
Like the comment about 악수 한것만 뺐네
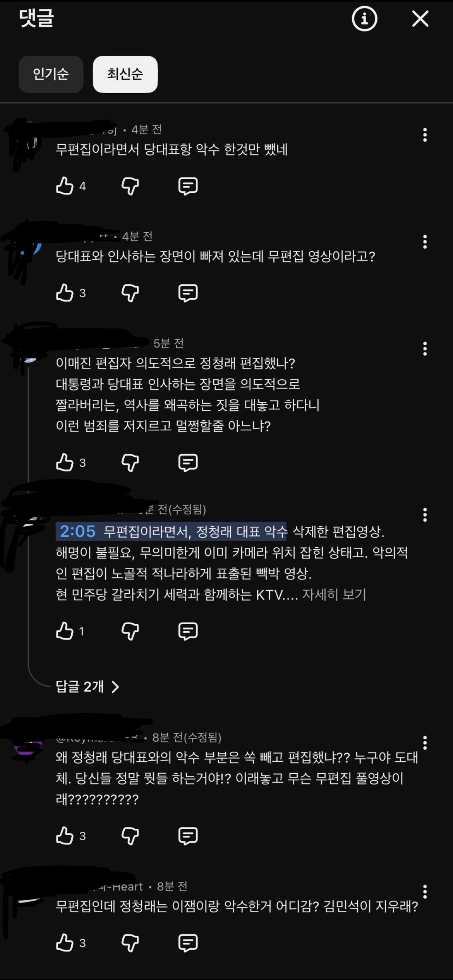click(65, 186)
